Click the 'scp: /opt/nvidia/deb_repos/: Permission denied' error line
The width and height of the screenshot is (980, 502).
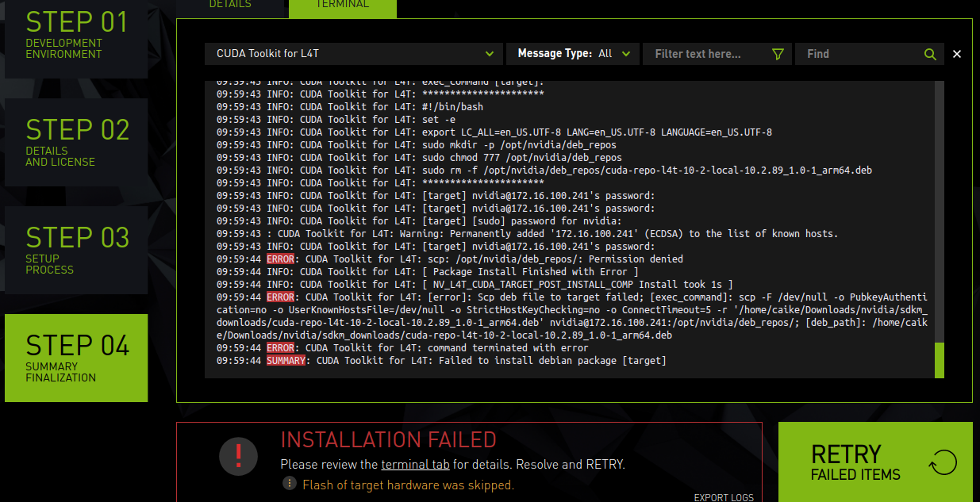tap(450, 259)
